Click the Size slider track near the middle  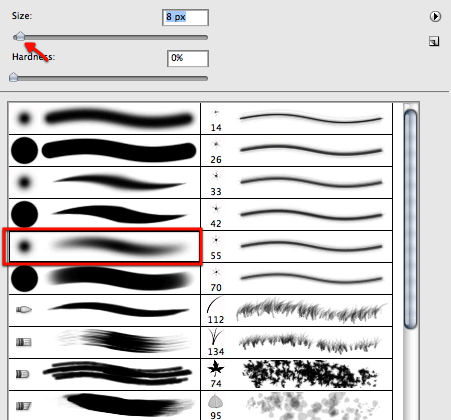pos(111,38)
